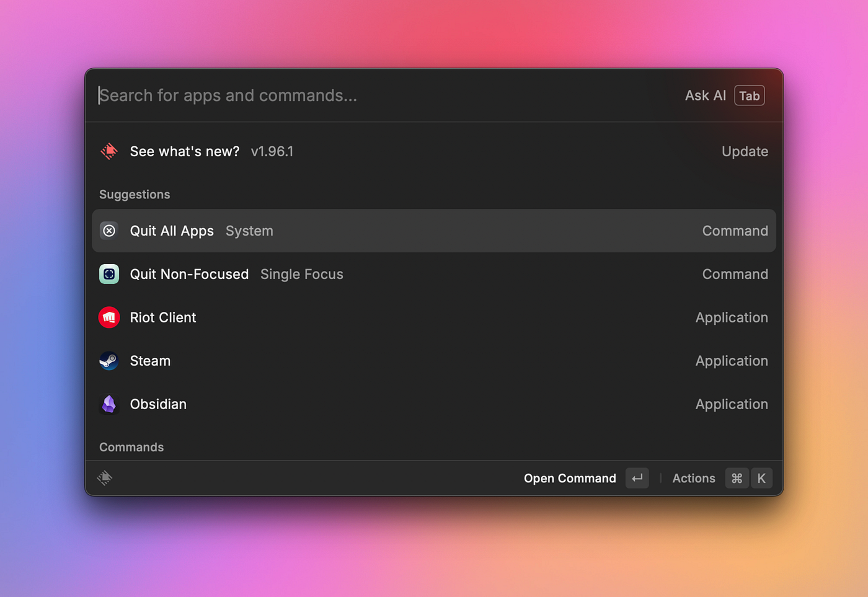Screen dimensions: 868x597
Task: Click the Single Focus subtitle
Action: (302, 274)
